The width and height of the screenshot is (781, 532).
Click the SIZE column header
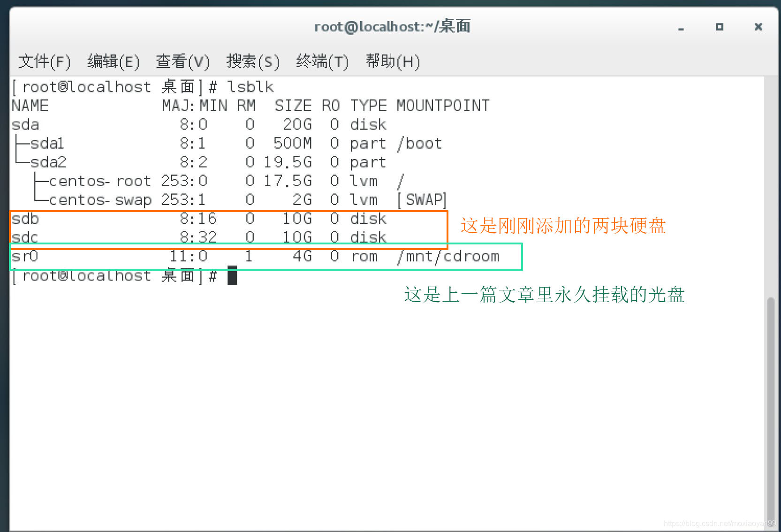293,106
